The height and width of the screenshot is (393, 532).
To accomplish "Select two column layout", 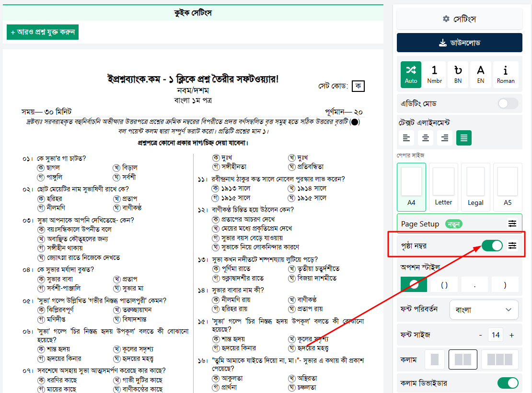I will tap(463, 359).
